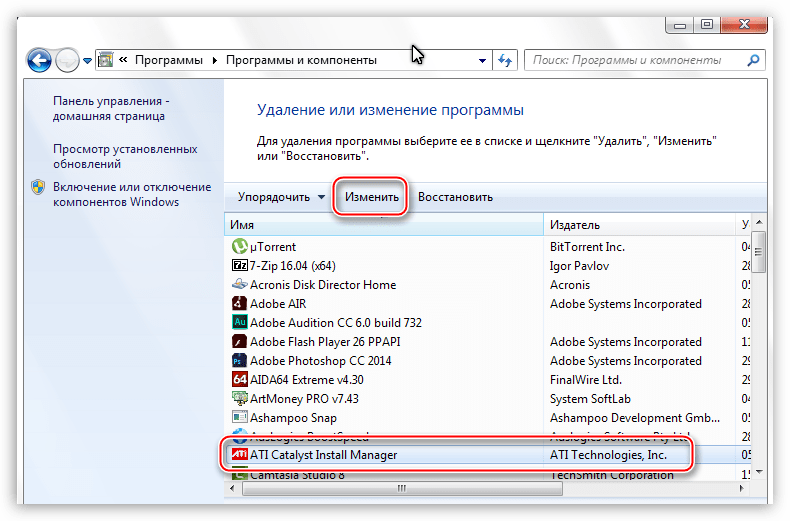Click the AIDA64 Extreme icon
This screenshot has width=790, height=521.
pos(239,379)
